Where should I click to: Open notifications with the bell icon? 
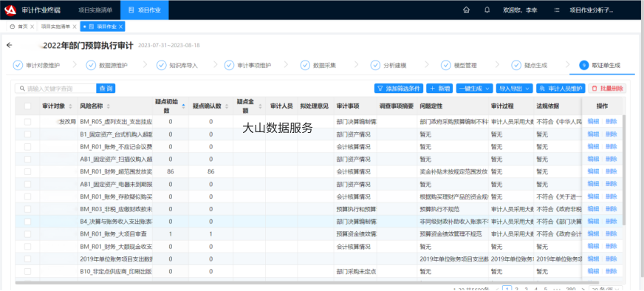487,10
